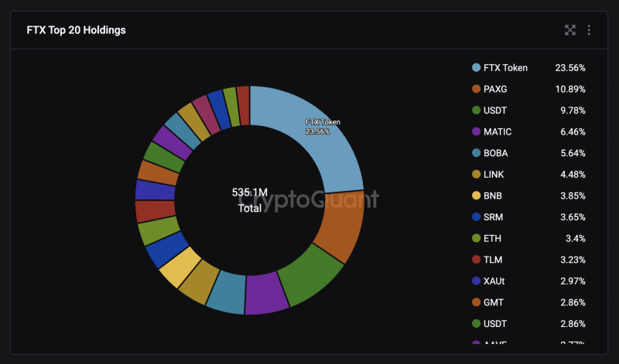Toggle the ETH 3.4% legend entry

pyautogui.click(x=528, y=238)
